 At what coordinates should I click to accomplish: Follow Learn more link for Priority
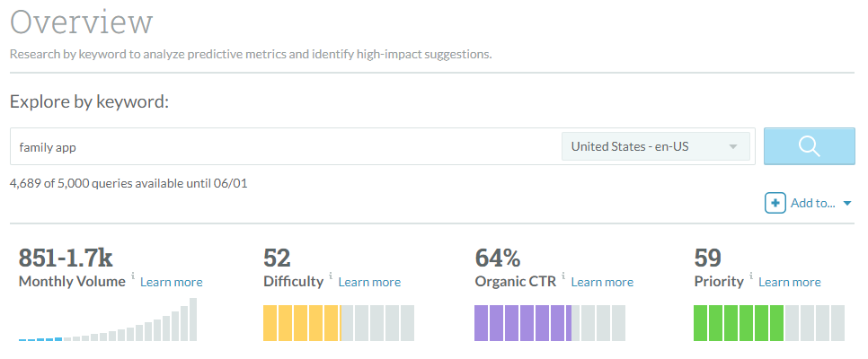[790, 282]
